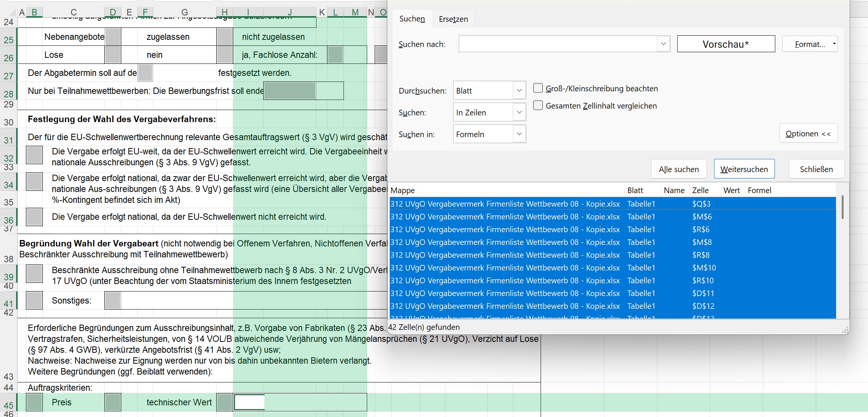The height and width of the screenshot is (417, 868).
Task: Check Groß-/Kleinschreibung beachten checkbox
Action: (538, 88)
